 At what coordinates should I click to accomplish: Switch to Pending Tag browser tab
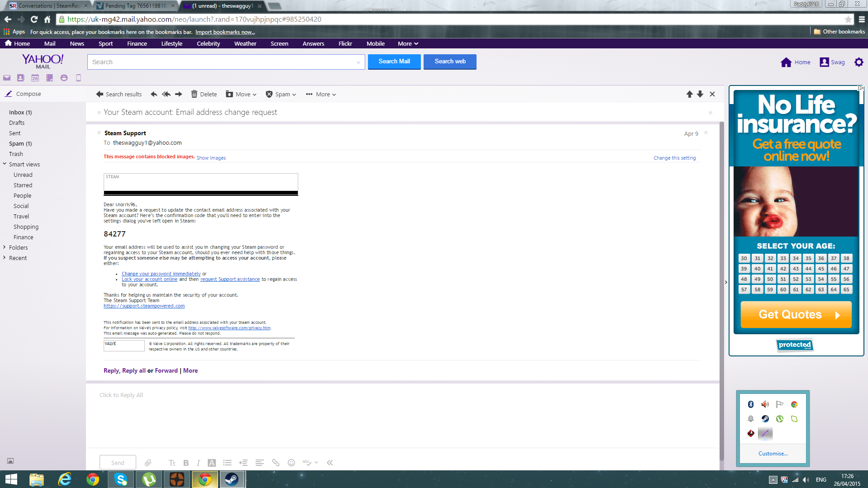[135, 6]
